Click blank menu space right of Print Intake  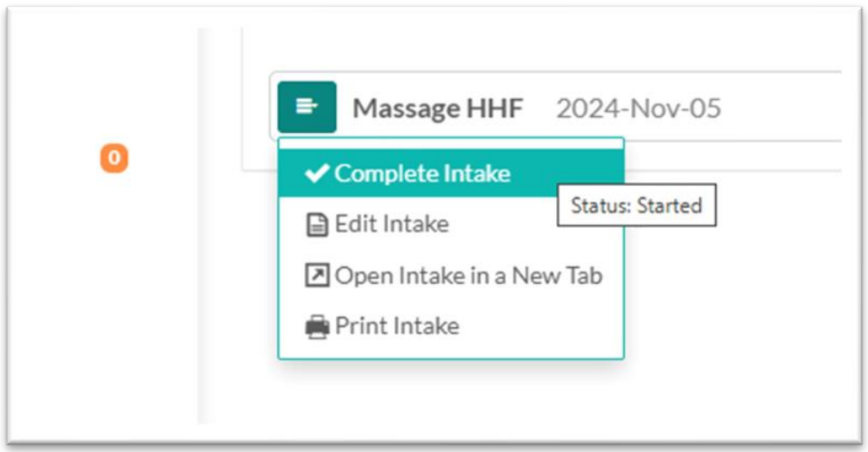coord(536,327)
